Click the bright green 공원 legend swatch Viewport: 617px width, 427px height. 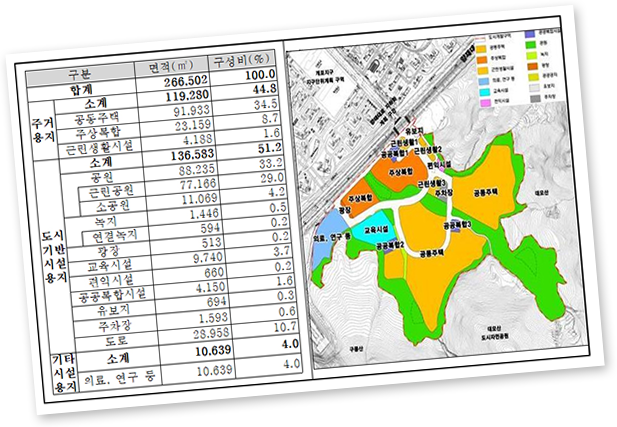coord(532,44)
